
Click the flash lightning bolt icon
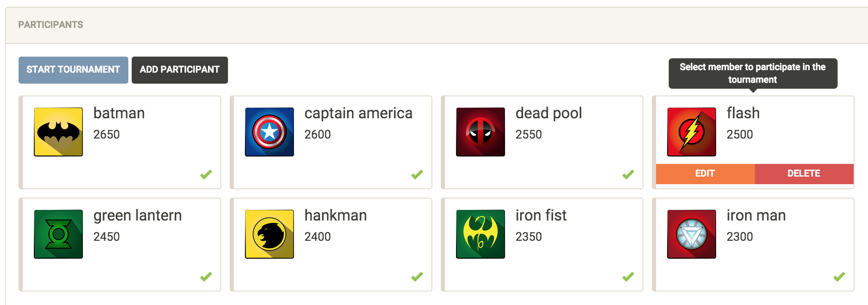(x=692, y=132)
